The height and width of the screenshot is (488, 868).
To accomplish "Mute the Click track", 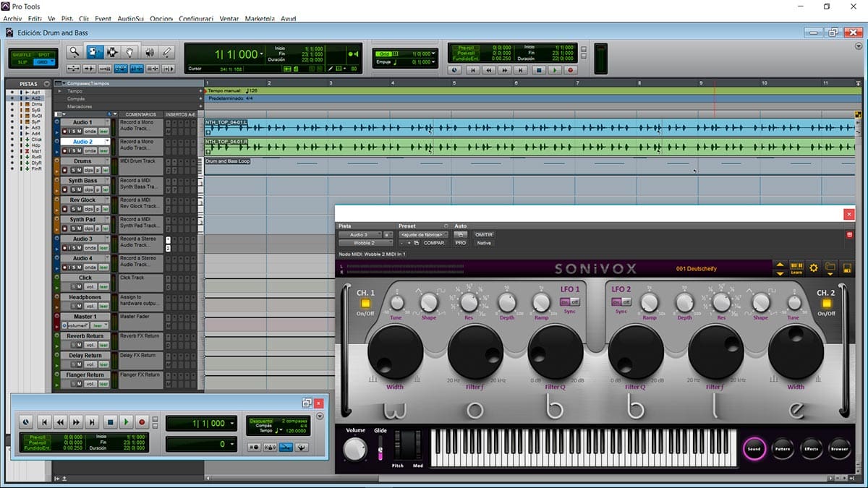I will [x=79, y=287].
